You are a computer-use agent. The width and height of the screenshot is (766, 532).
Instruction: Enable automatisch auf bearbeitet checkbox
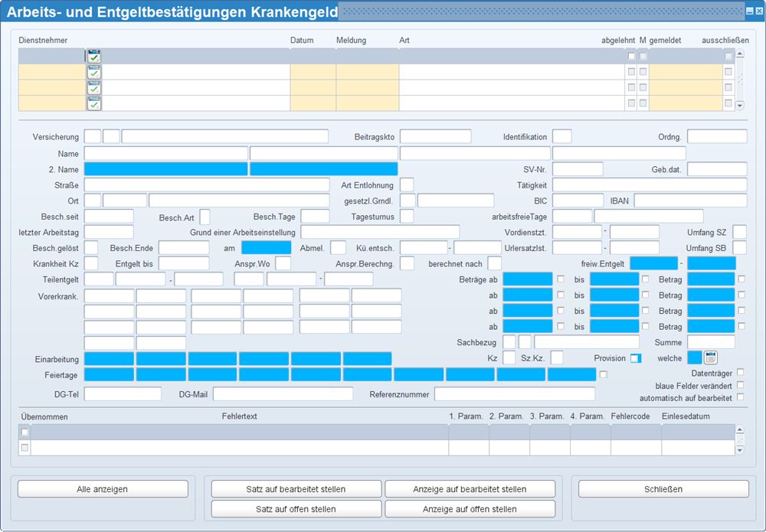point(740,397)
